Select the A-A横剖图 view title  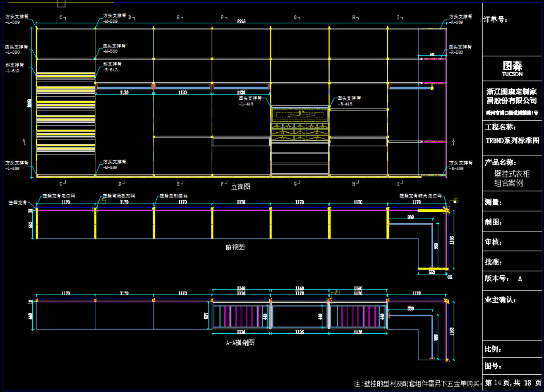pyautogui.click(x=240, y=343)
